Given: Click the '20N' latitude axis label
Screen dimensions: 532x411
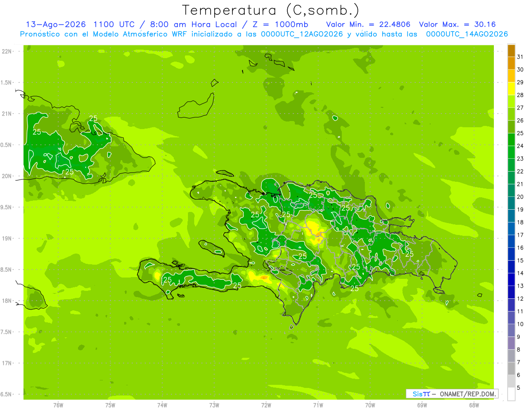Looking at the screenshot, I should [x=6, y=176].
